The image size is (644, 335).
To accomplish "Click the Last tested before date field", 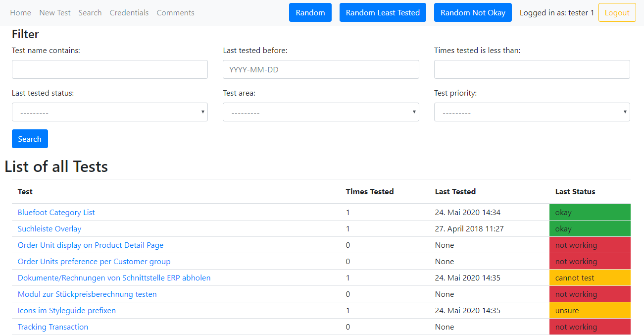I will (321, 70).
